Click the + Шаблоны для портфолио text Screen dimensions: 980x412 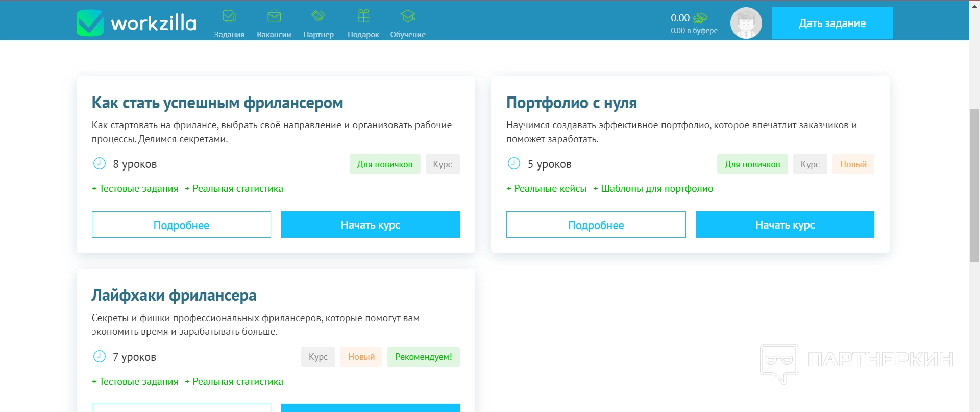click(x=653, y=189)
